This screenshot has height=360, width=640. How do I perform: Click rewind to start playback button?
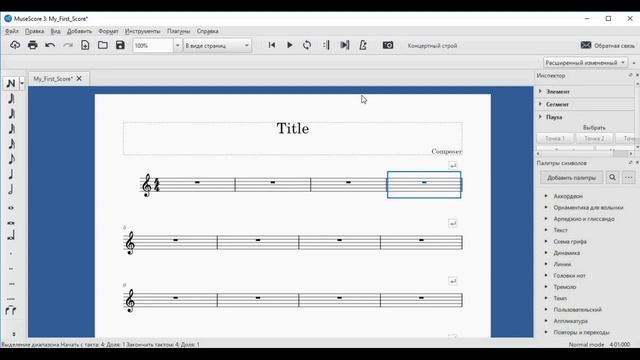[x=272, y=45]
